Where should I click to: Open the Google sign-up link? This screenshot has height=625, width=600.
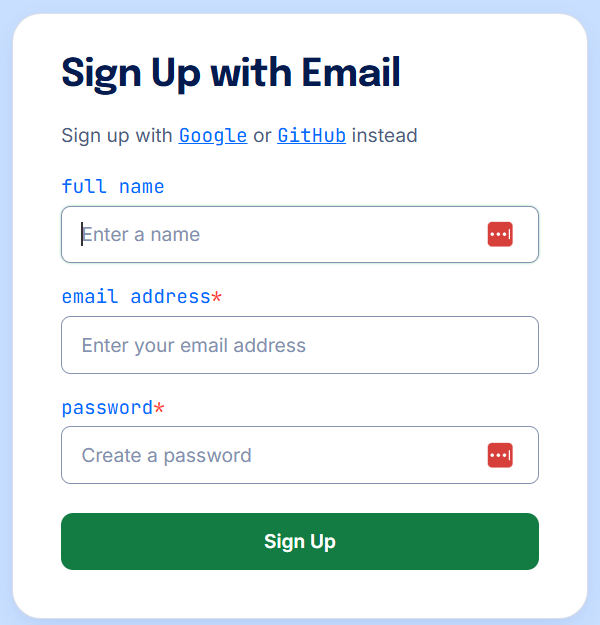(213, 136)
